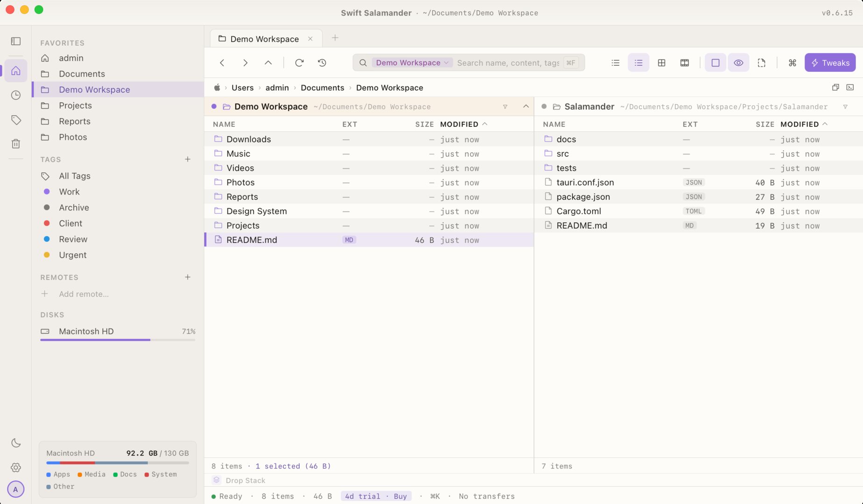Toggle the single pane layout button
This screenshot has width=863, height=504.
point(715,63)
